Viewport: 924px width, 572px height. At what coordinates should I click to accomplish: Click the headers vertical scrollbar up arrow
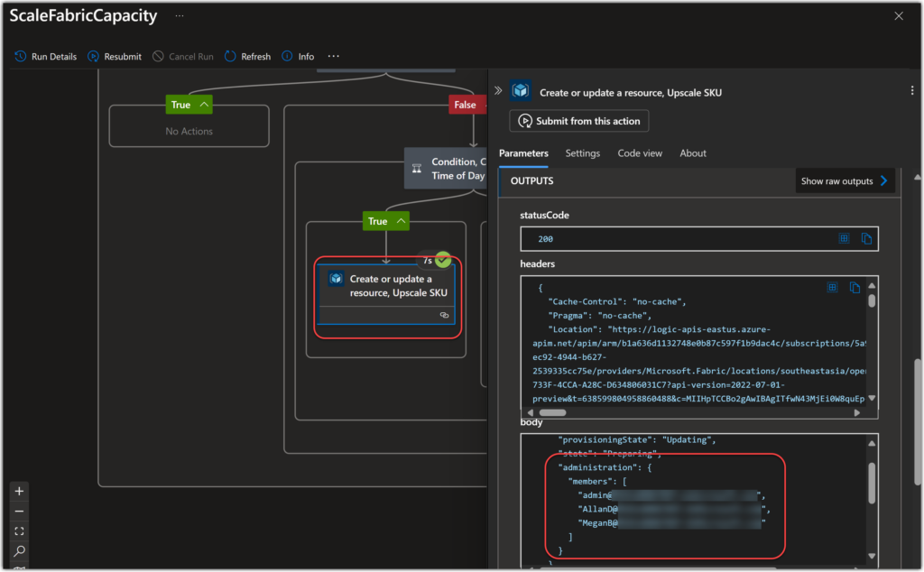872,286
